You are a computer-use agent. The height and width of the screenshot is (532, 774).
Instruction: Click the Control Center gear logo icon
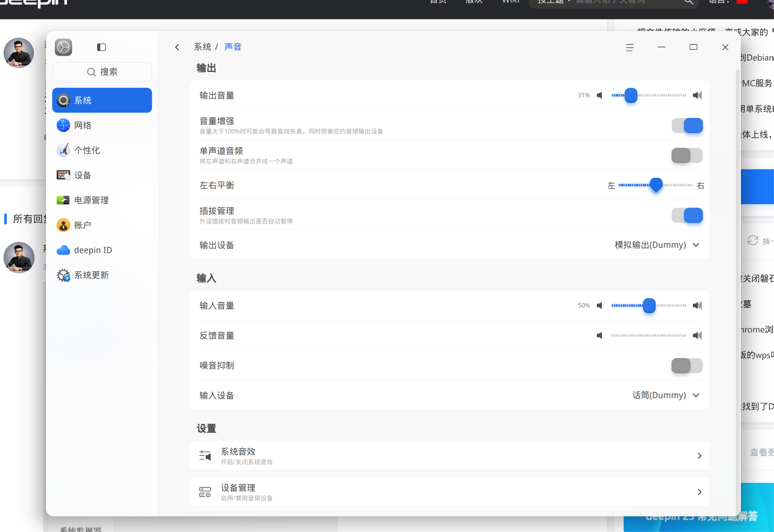tap(63, 47)
